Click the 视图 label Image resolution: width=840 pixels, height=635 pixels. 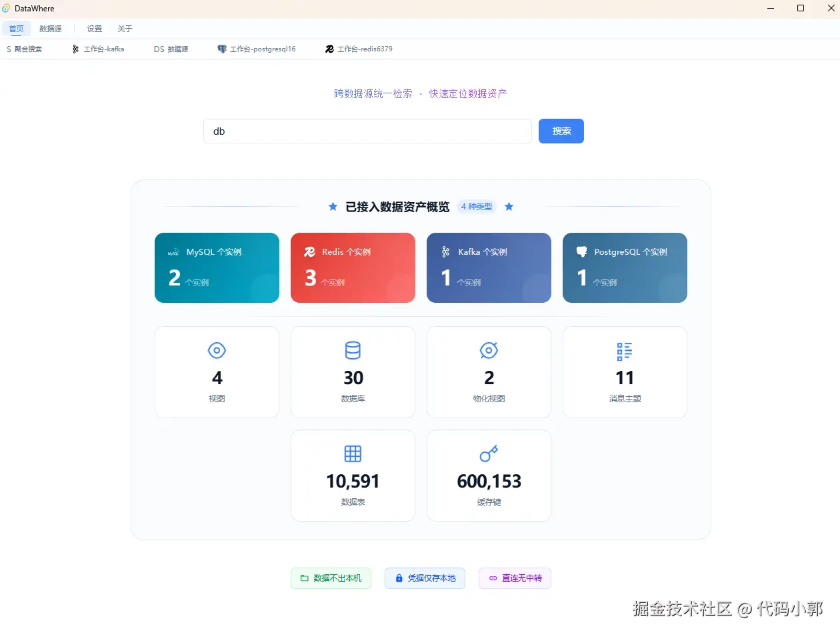(x=217, y=399)
